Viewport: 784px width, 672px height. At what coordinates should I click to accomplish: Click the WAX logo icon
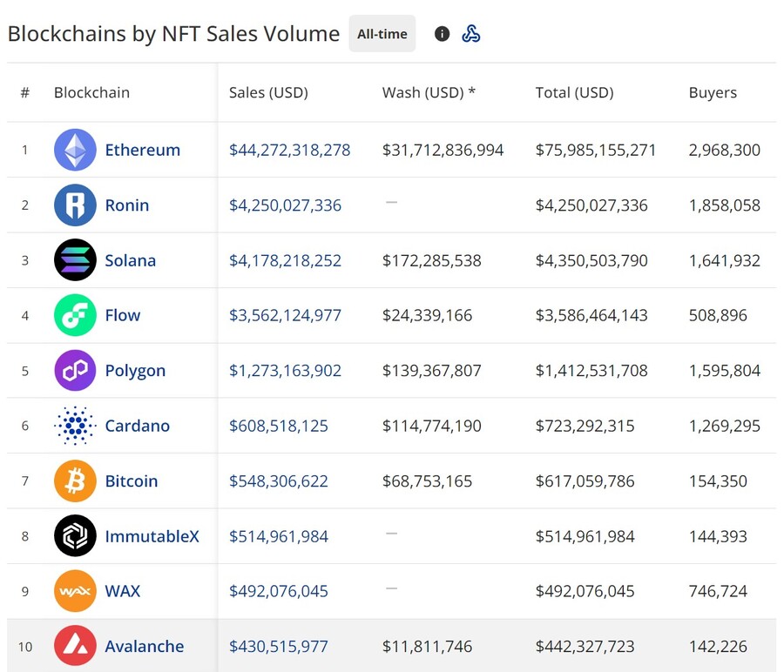point(75,591)
